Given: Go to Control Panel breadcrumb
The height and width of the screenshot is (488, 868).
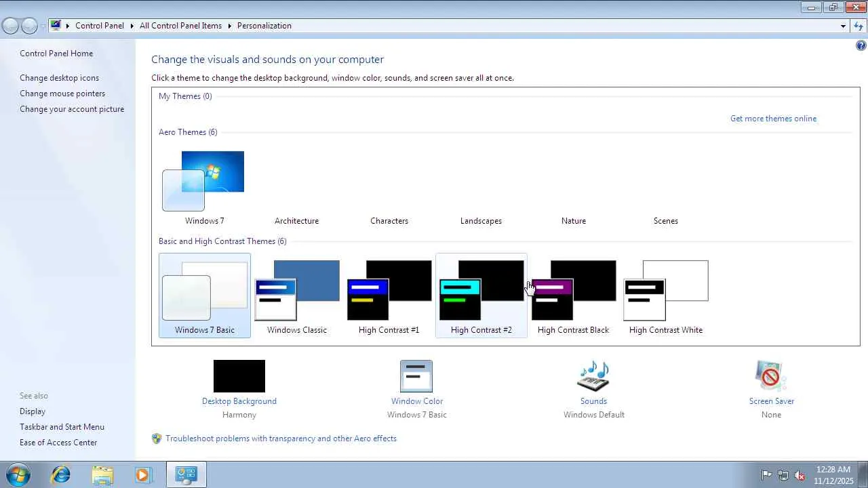Looking at the screenshot, I should click(100, 26).
